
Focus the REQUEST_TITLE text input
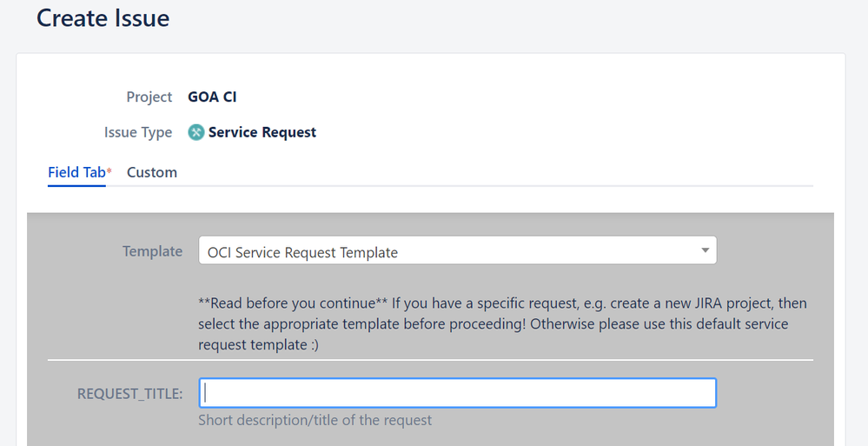(x=457, y=393)
